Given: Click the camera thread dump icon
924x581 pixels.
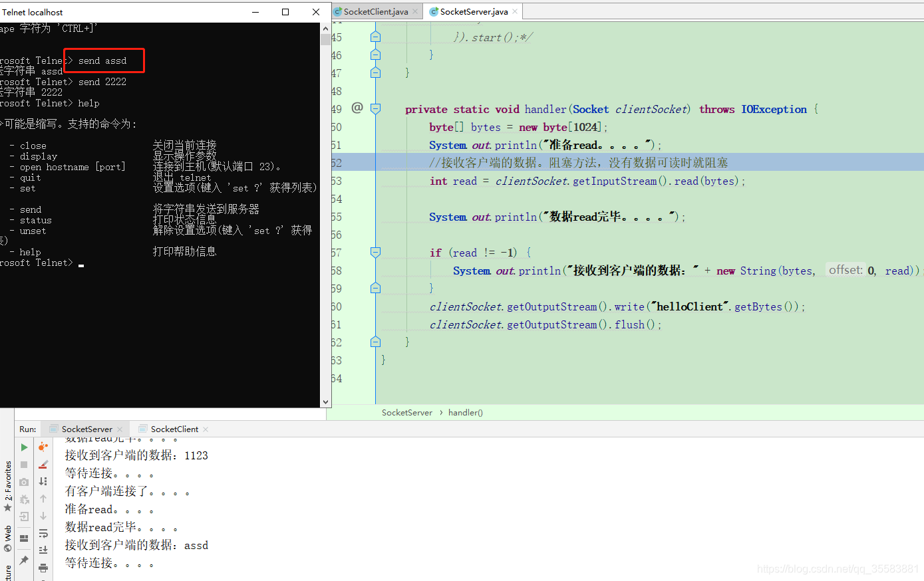Looking at the screenshot, I should click(24, 482).
